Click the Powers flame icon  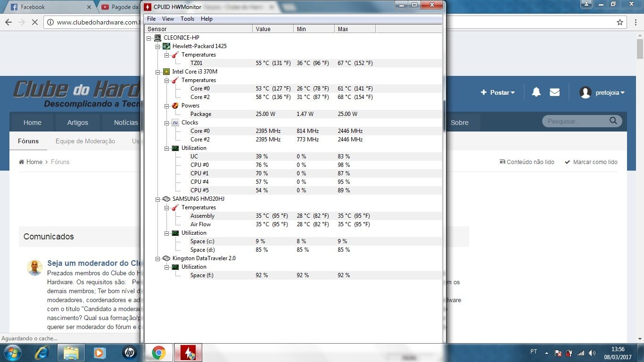pos(175,106)
